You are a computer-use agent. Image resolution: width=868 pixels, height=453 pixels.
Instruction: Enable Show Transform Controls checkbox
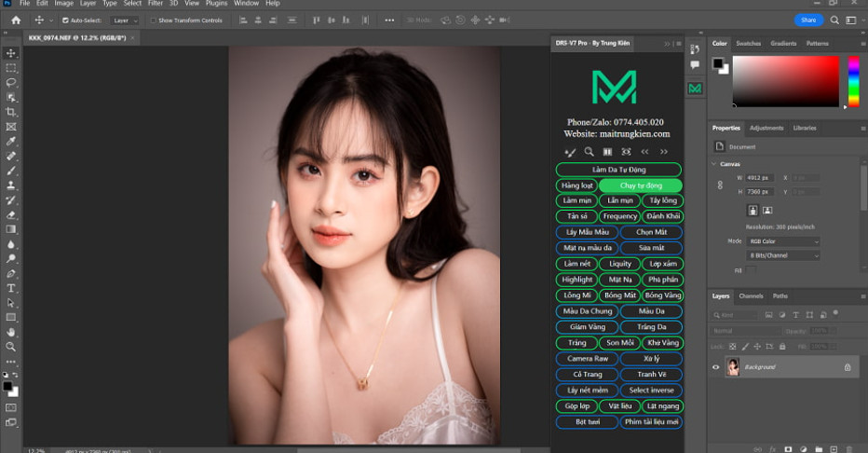point(153,20)
